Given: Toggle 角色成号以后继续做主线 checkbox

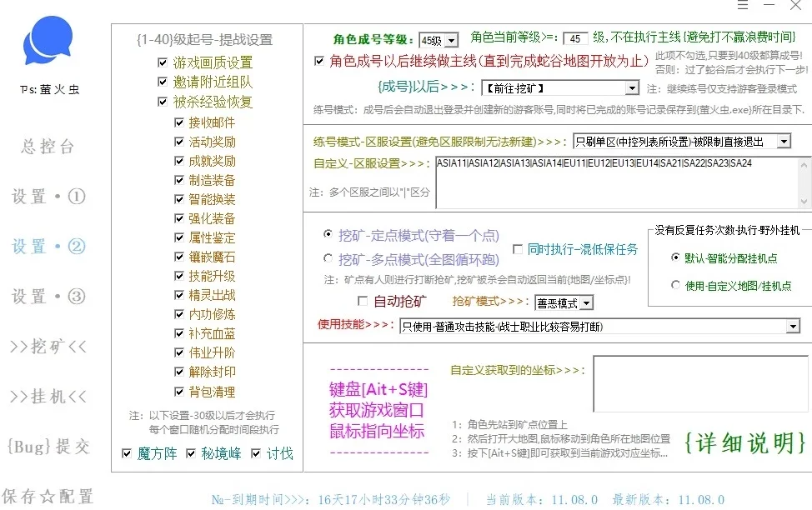Looking at the screenshot, I should click(x=319, y=61).
